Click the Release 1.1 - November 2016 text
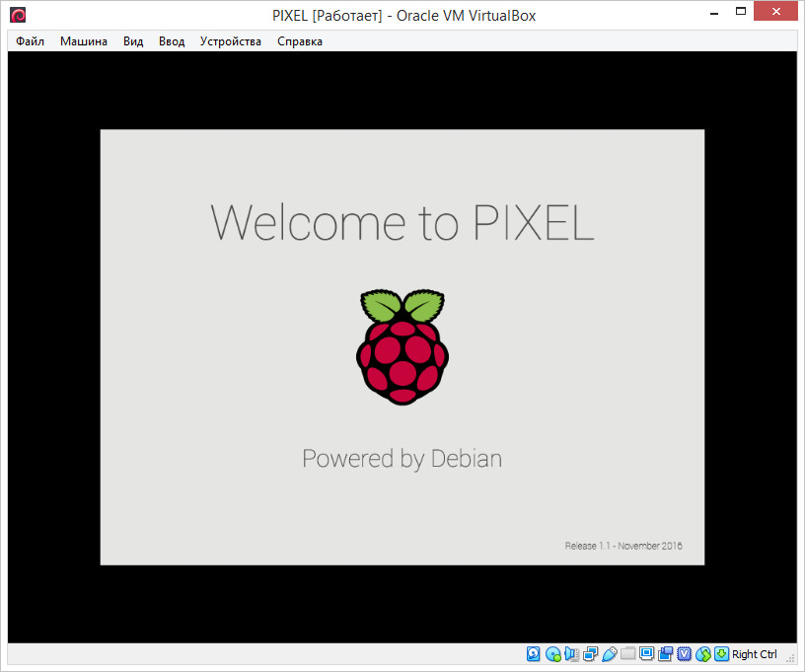This screenshot has width=805, height=672. click(623, 546)
